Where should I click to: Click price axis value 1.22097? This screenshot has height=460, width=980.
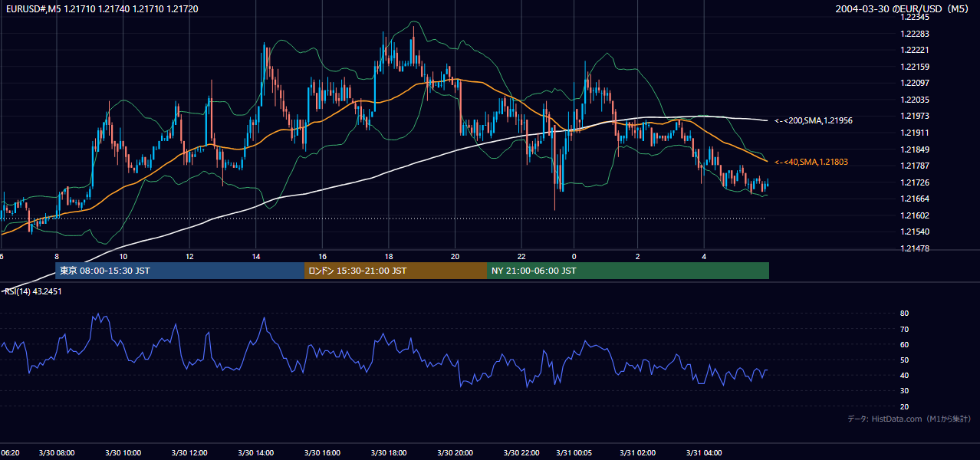914,83
